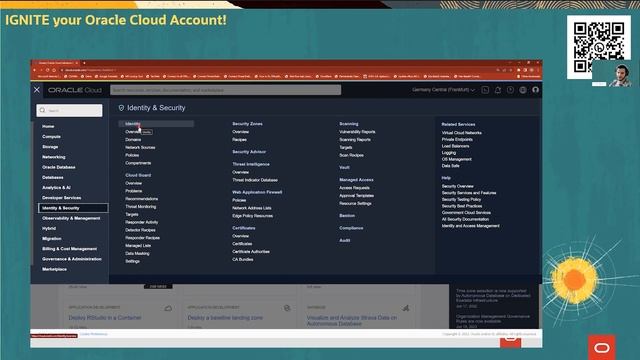This screenshot has height=360, width=640.
Task: Open the notifications bell icon
Action: coord(498,90)
